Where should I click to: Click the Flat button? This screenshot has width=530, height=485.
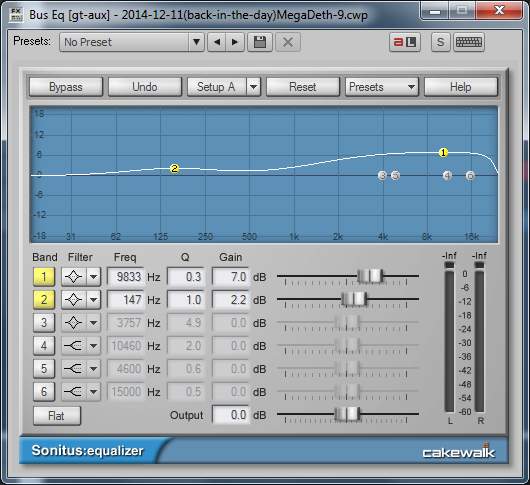click(57, 415)
